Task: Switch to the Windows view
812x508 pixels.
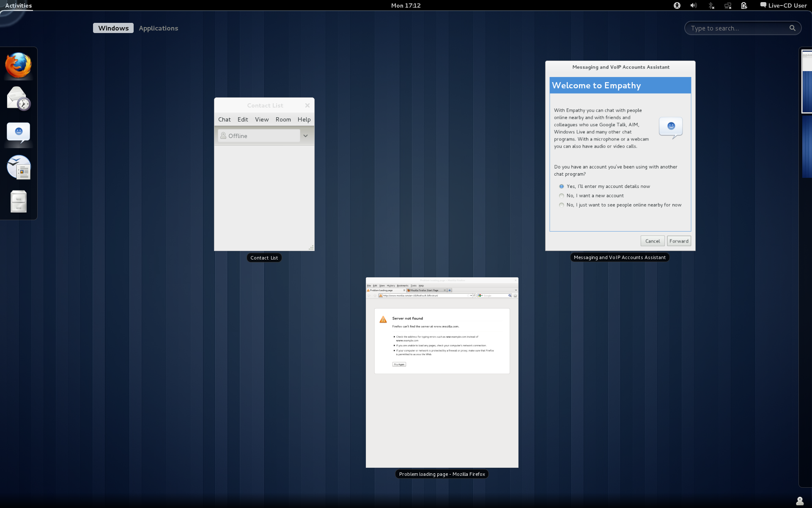Action: coord(113,28)
